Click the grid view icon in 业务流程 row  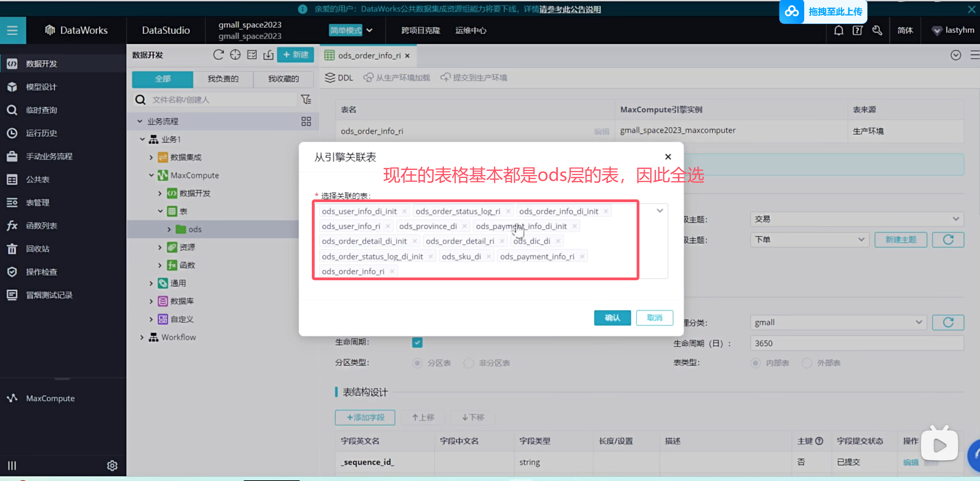(x=306, y=121)
